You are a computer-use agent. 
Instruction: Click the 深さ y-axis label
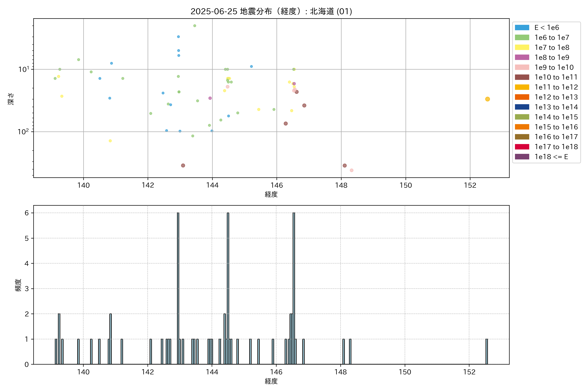11,99
